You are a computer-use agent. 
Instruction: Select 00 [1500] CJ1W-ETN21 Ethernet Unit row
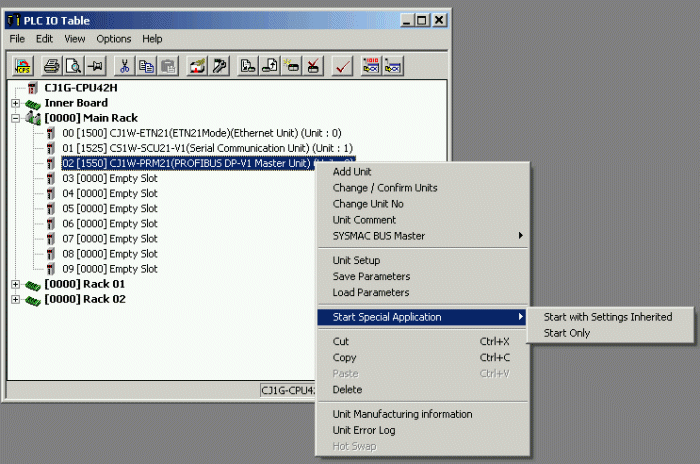[202, 133]
